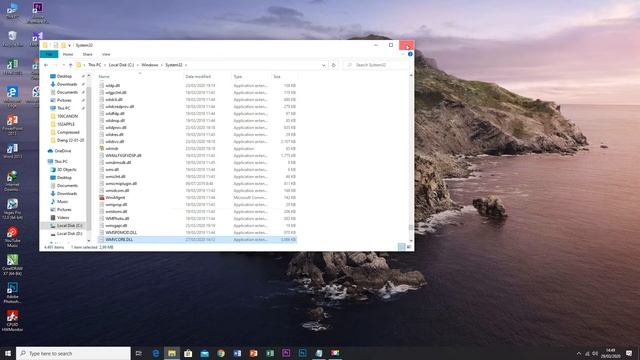Open notification center icon
640x360 pixels.
629,353
